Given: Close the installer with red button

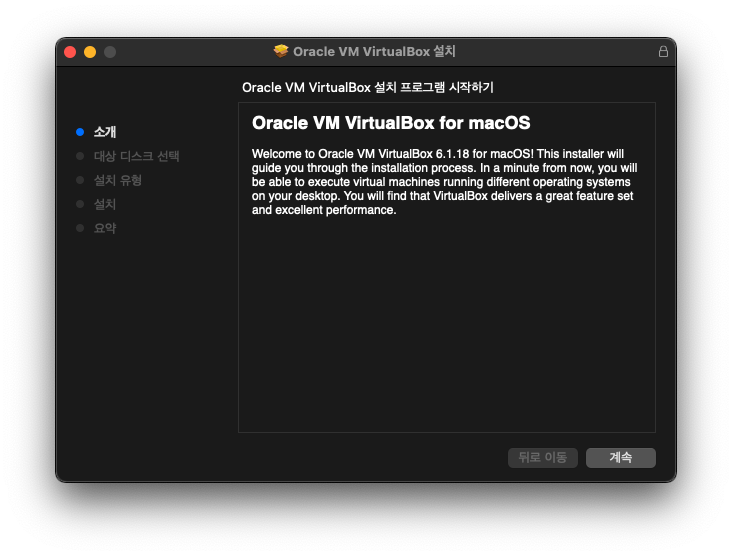Looking at the screenshot, I should [70, 52].
